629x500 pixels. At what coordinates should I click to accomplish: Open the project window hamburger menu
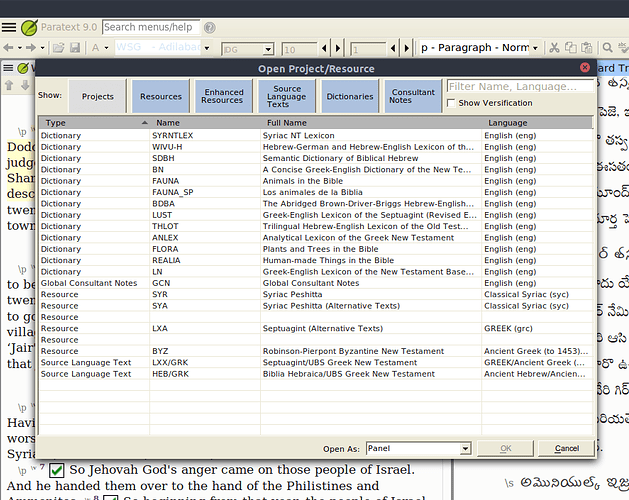8,68
